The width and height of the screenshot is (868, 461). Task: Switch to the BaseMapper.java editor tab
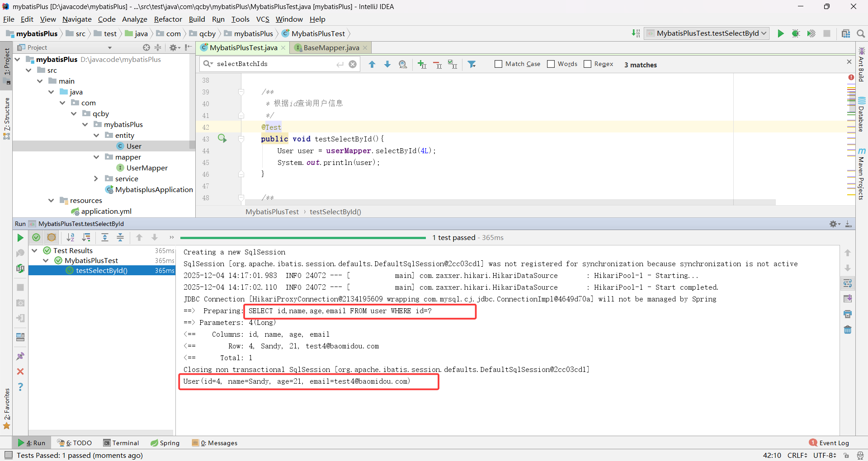pyautogui.click(x=331, y=47)
